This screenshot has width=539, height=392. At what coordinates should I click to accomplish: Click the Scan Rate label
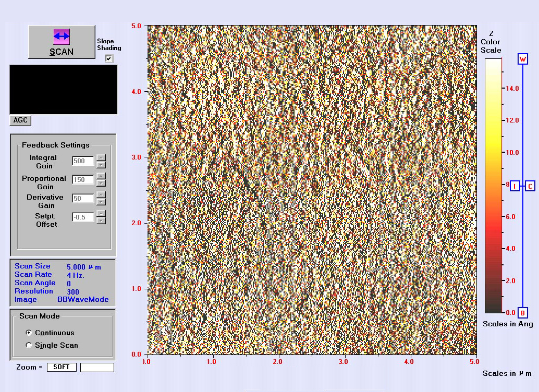tap(33, 274)
